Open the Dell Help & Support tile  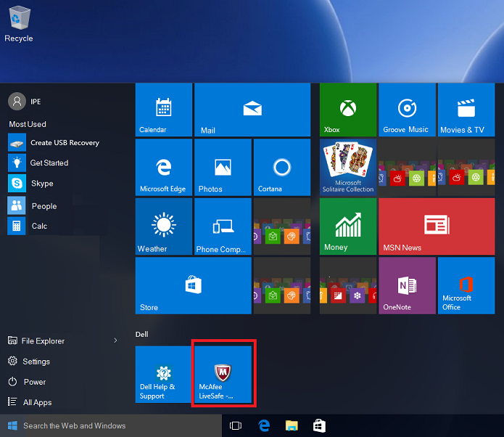point(164,375)
